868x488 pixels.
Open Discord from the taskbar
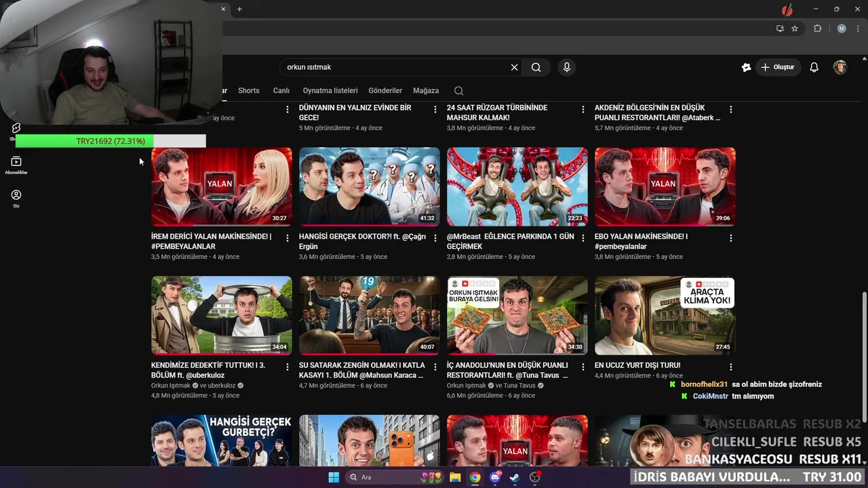[x=496, y=477]
